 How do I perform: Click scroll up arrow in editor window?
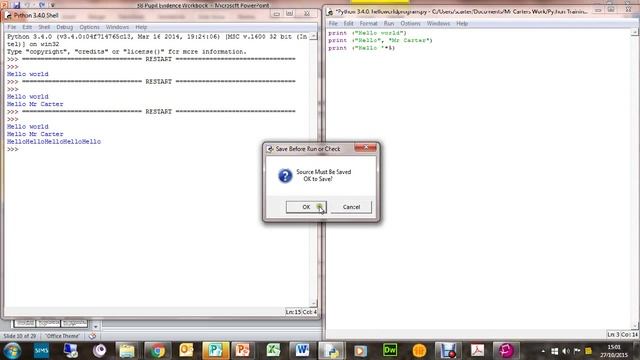click(635, 32)
